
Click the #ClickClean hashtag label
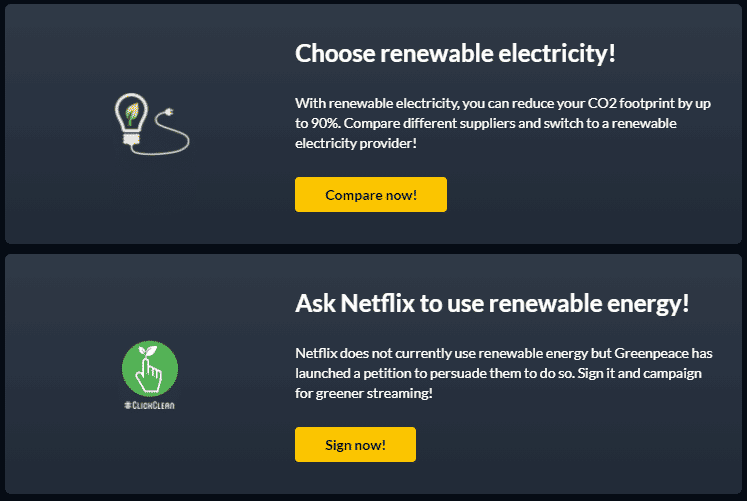[150, 405]
